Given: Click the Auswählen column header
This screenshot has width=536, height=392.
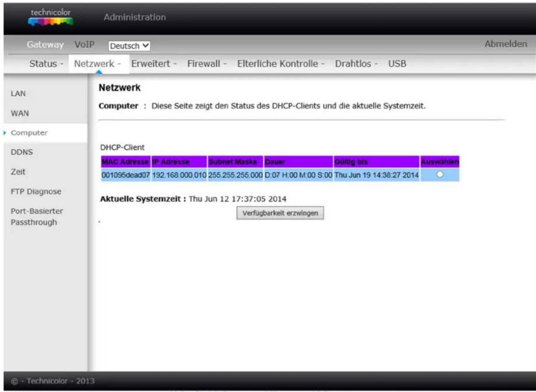Looking at the screenshot, I should [440, 162].
